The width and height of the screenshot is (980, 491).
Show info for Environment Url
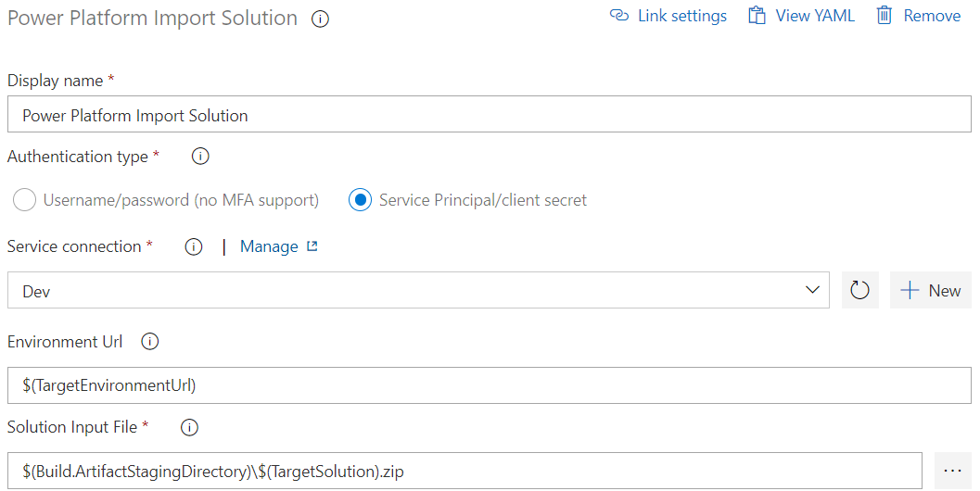pos(150,342)
